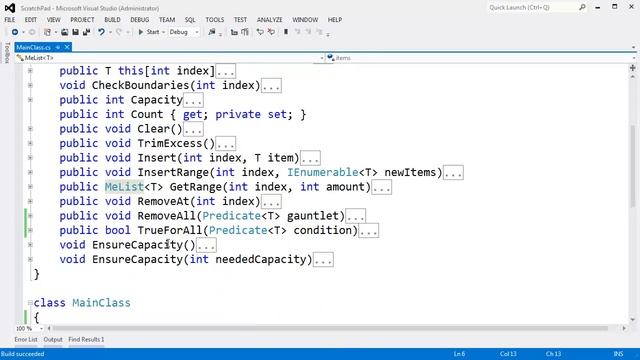Viewport: 640px width, 360px height.
Task: Click the Find in Files toolbar icon
Action: 211,32
